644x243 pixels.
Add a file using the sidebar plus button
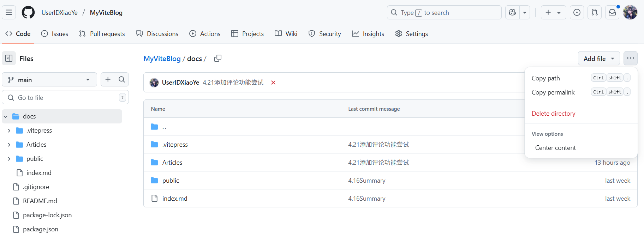pos(108,79)
